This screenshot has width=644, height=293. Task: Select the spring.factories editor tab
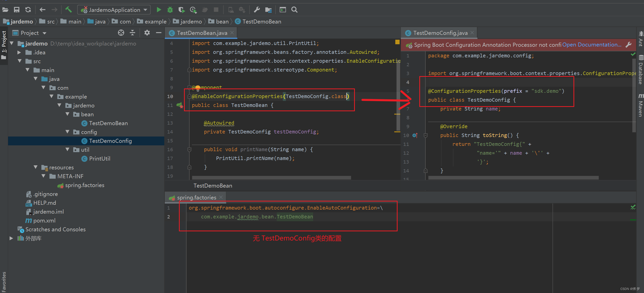[196, 197]
